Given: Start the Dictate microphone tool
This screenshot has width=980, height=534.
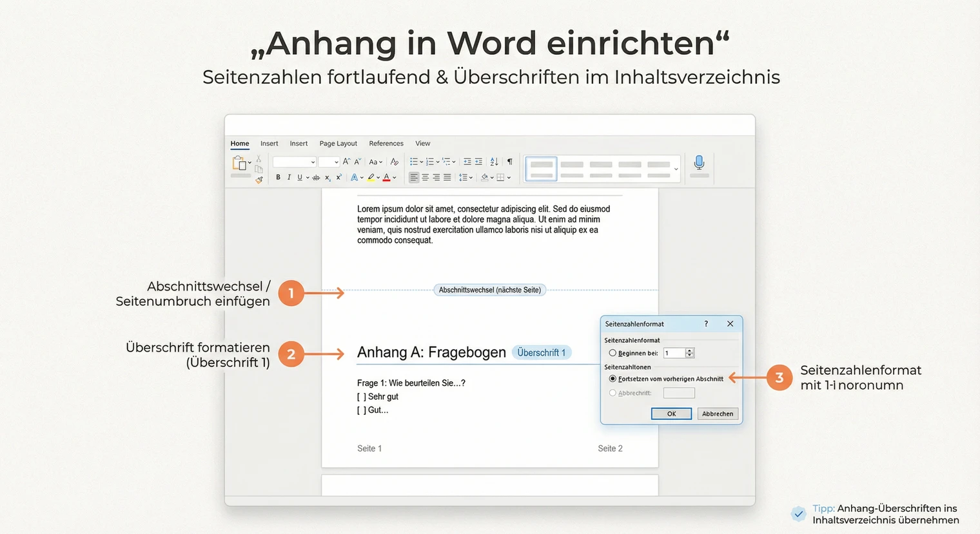Looking at the screenshot, I should 699,163.
